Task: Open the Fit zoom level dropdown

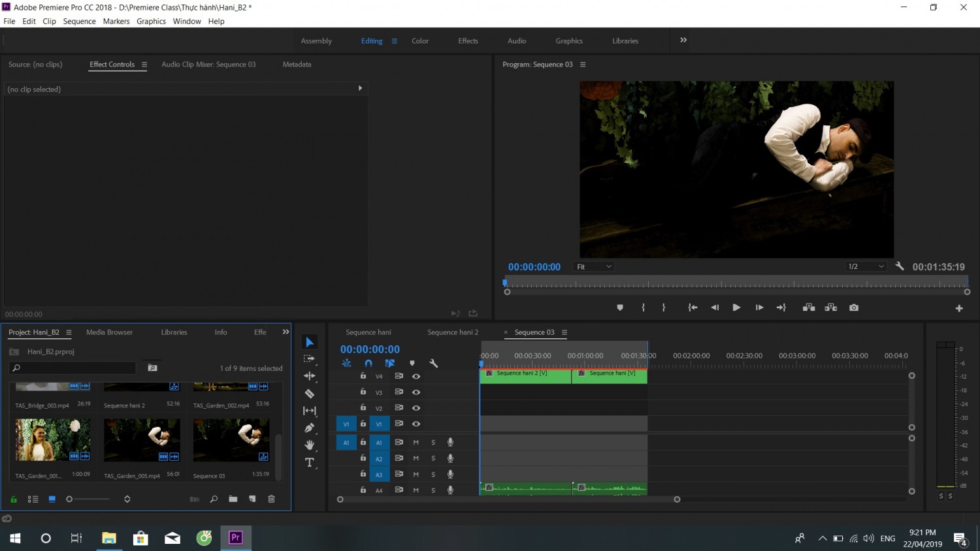Action: click(x=594, y=266)
